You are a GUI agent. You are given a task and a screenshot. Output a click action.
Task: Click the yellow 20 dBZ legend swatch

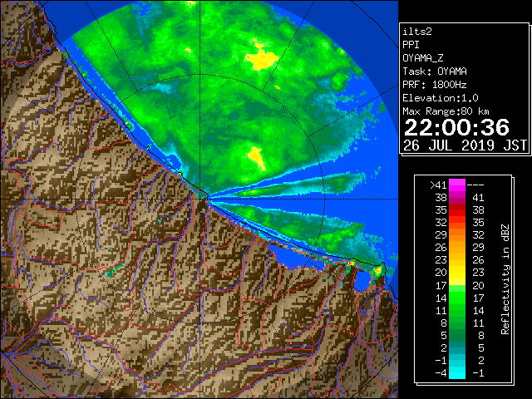coord(457,273)
